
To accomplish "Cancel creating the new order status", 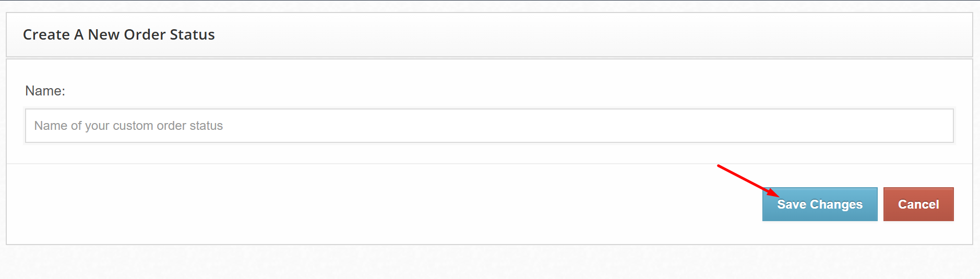I will [918, 204].
